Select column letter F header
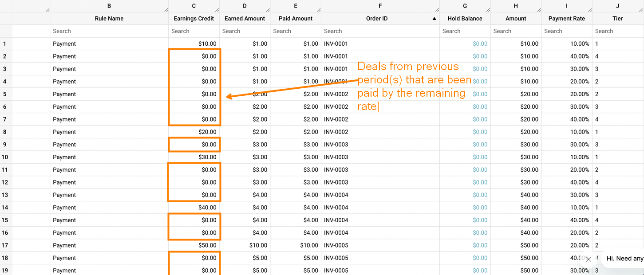644x275 pixels. [x=380, y=6]
